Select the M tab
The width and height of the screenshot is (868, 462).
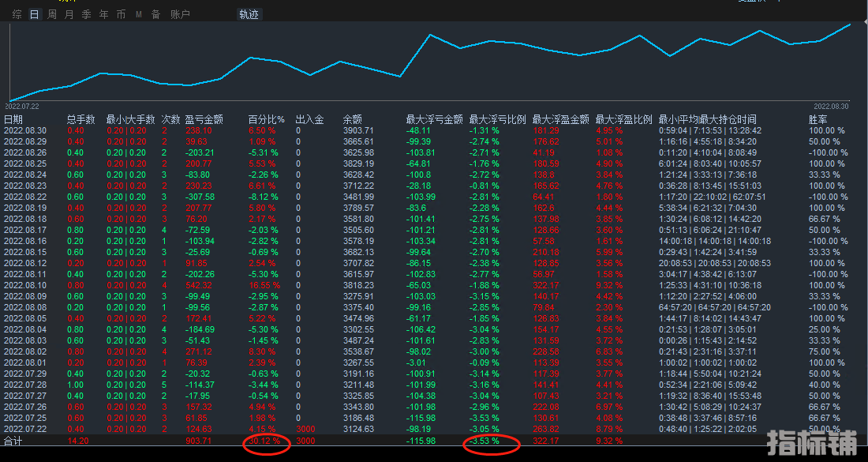coord(138,14)
